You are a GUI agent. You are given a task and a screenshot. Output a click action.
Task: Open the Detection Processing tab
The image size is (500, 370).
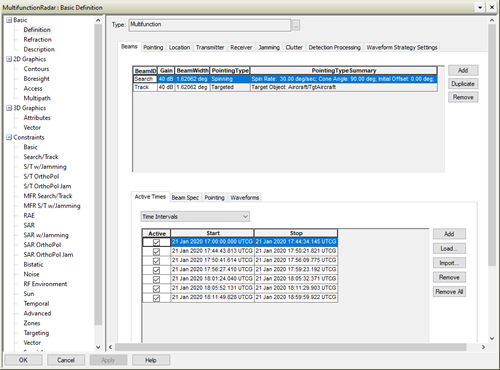tap(334, 48)
